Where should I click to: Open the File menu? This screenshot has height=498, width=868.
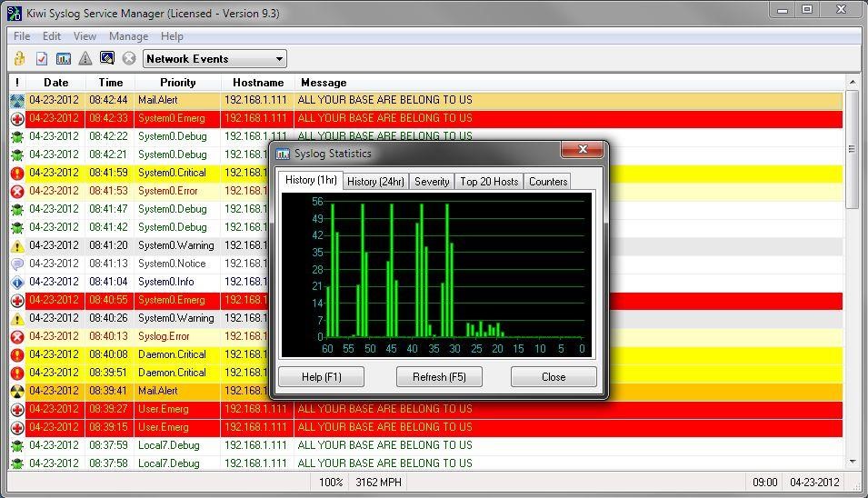click(22, 36)
